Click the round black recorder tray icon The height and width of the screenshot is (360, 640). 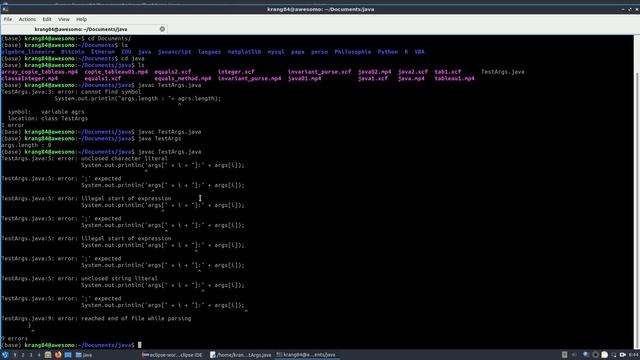[595, 355]
